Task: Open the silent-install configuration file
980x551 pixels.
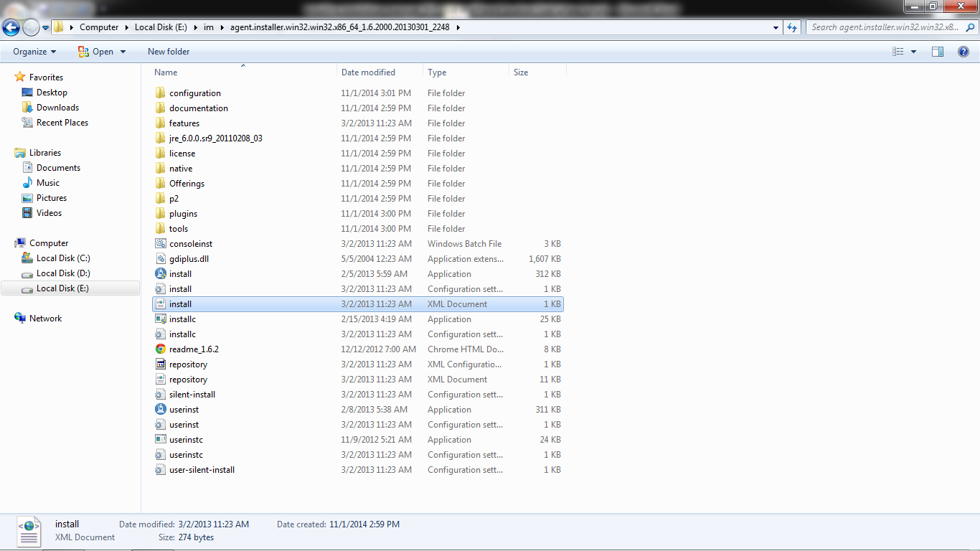Action: coord(191,394)
